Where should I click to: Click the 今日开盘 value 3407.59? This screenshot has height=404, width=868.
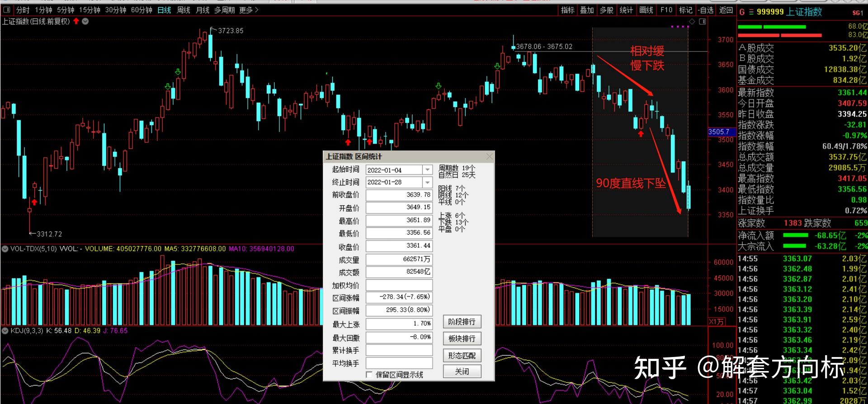(x=852, y=103)
